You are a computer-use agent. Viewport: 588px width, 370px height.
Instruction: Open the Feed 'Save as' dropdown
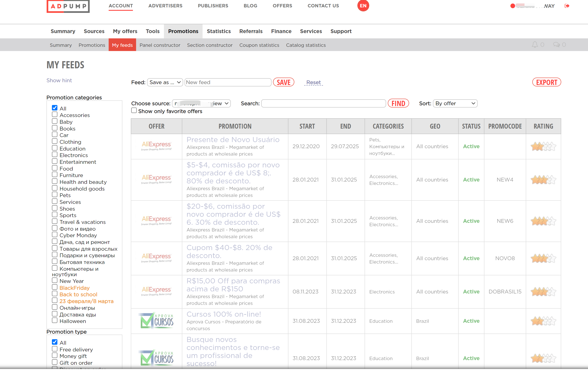coord(165,82)
